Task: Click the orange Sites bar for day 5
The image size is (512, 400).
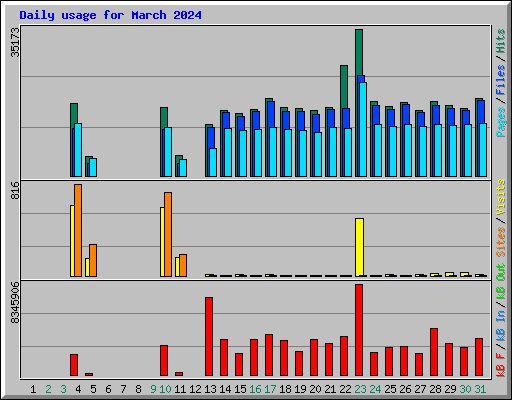Action: [x=93, y=260]
